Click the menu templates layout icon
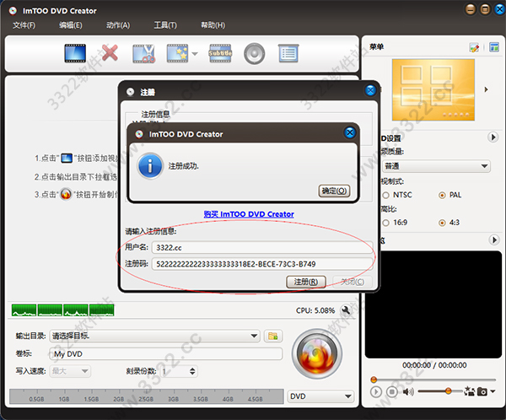 click(494, 47)
